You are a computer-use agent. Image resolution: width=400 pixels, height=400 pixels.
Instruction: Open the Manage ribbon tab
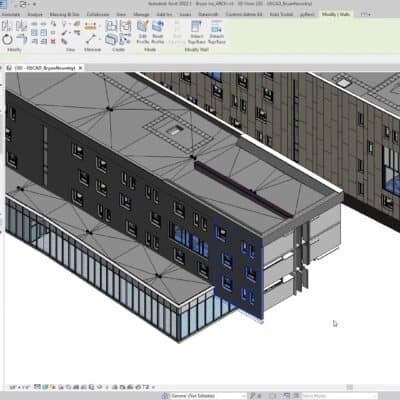pos(141,14)
